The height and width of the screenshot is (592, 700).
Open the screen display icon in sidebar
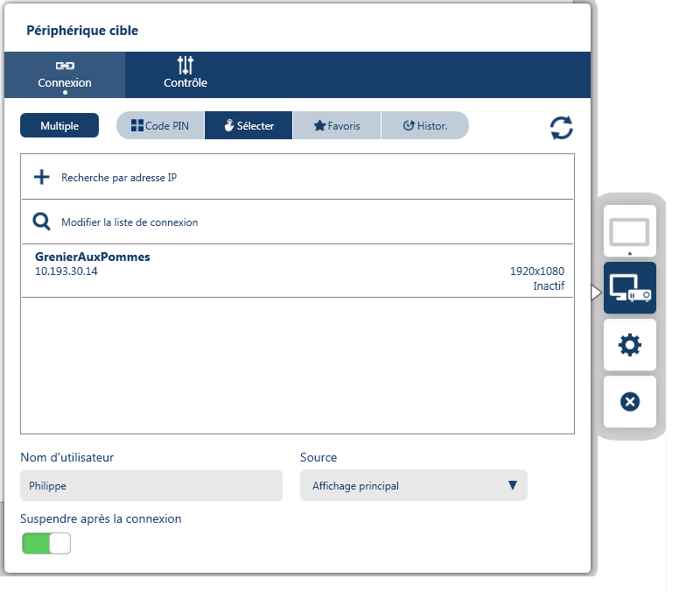coord(629,234)
